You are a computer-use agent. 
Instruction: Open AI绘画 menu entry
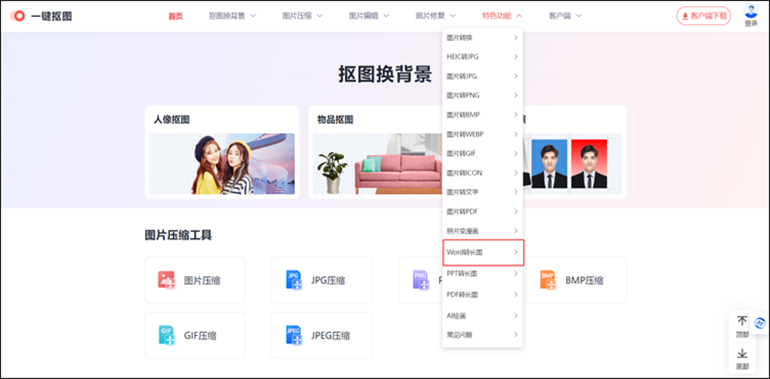[482, 316]
